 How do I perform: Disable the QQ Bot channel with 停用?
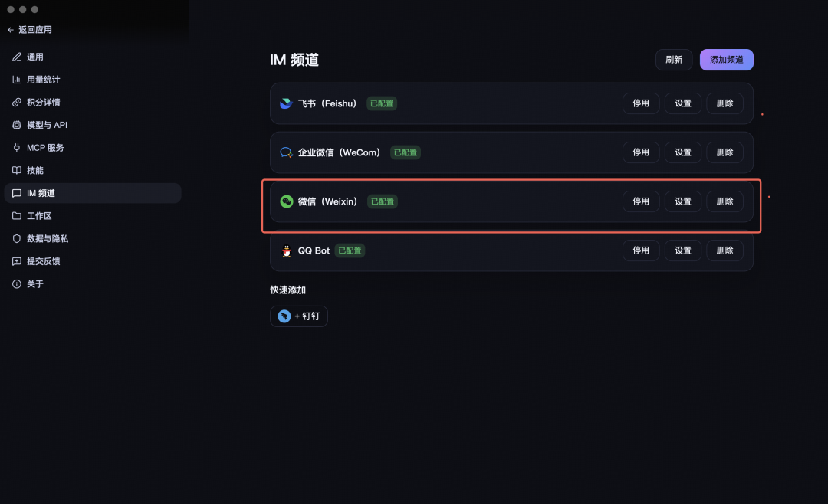click(x=641, y=250)
